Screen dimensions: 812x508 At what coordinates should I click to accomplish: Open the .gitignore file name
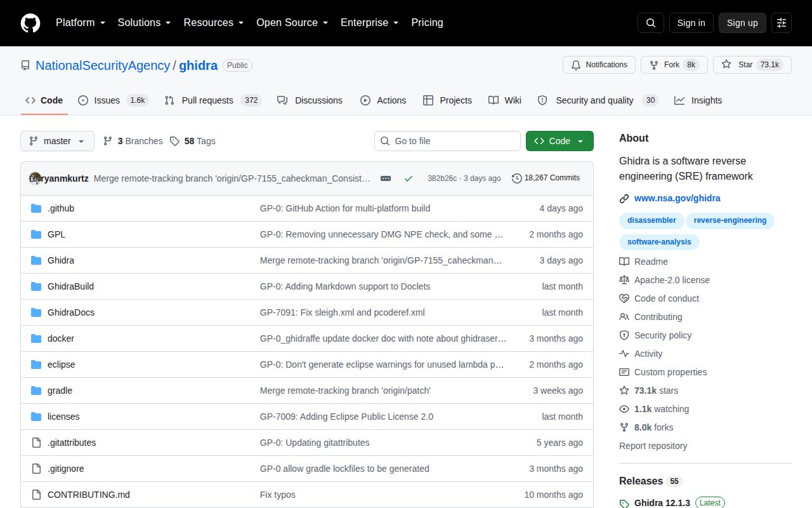65,469
